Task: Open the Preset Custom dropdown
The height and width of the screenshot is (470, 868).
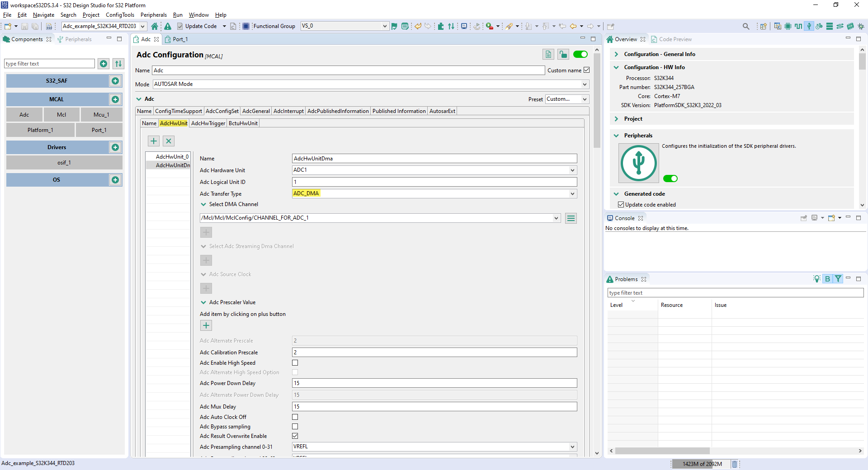Action: click(585, 99)
